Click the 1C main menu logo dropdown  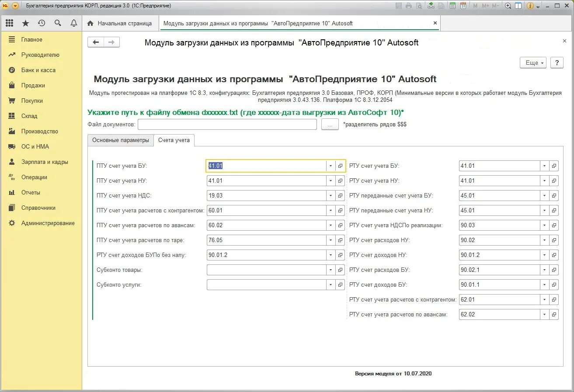click(15, 6)
